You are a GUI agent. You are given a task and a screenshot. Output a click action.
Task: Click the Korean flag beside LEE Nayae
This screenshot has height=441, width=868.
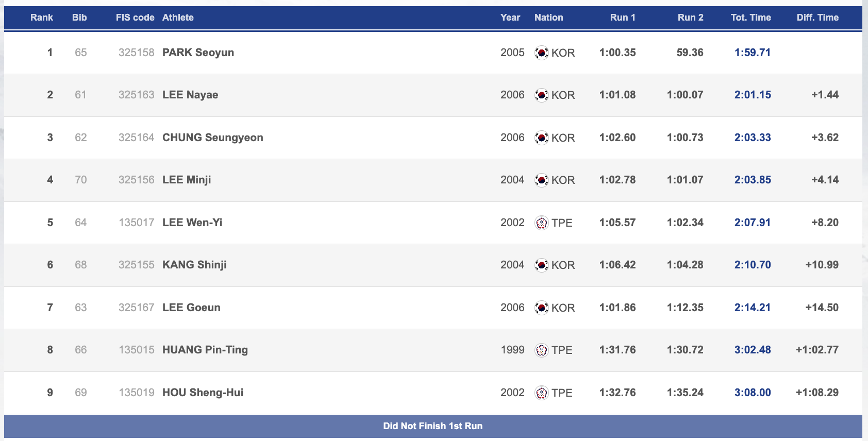541,95
